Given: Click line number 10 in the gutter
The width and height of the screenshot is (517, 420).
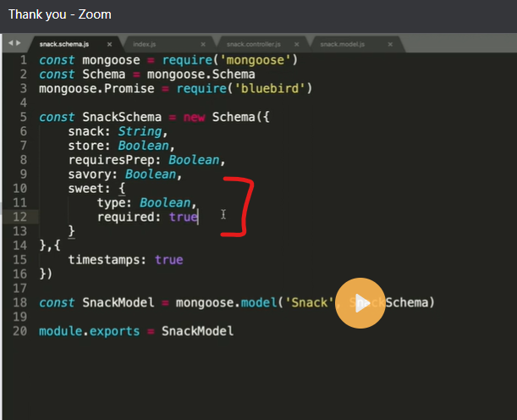Looking at the screenshot, I should click(x=20, y=188).
